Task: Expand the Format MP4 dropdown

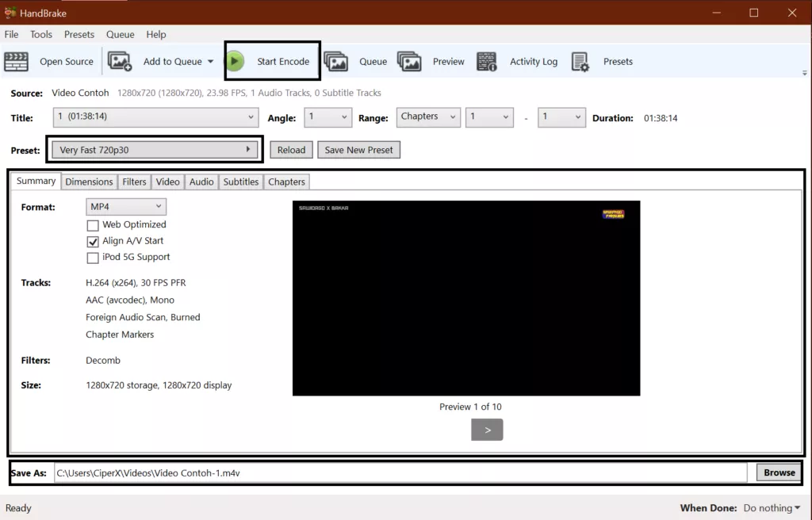Action: [x=126, y=207]
